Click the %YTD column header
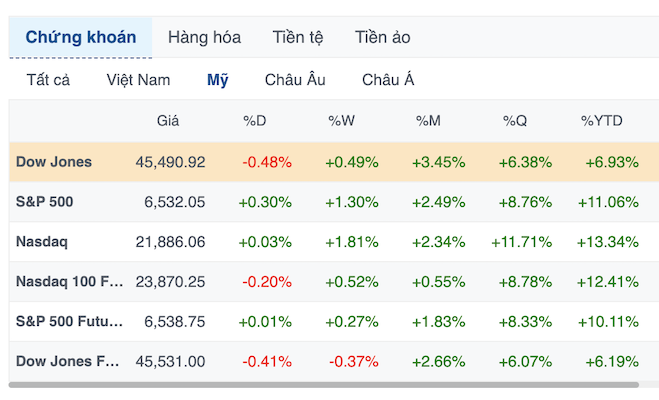The image size is (659, 400). tap(601, 121)
